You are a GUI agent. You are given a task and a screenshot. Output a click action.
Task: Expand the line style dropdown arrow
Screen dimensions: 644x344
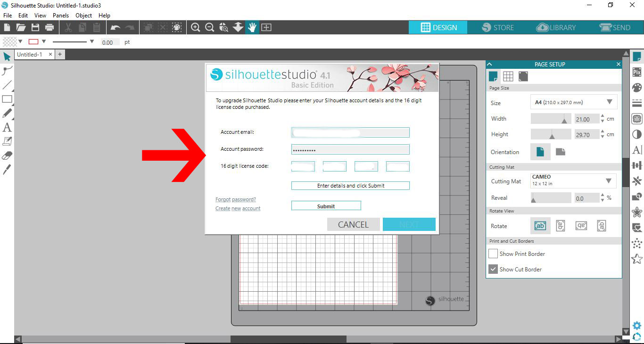(x=91, y=41)
